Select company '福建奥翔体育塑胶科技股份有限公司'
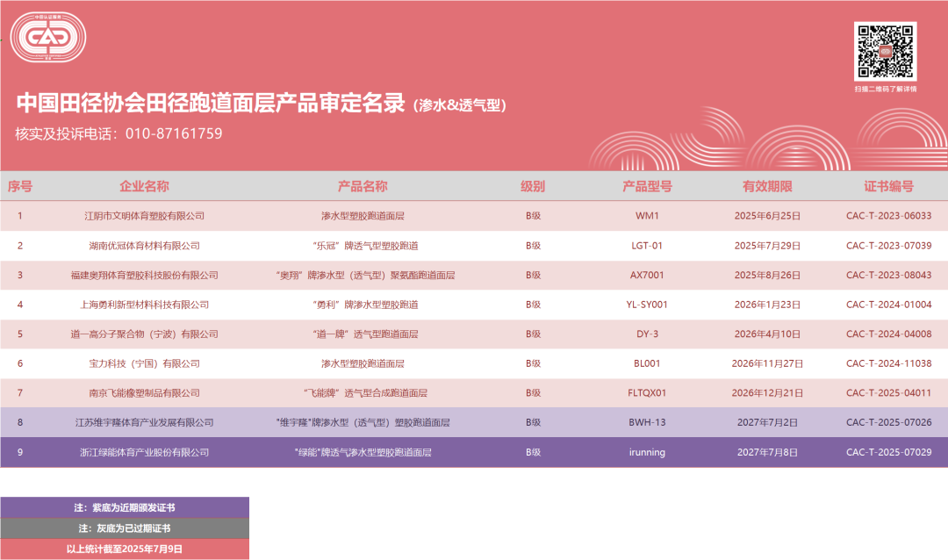 144,275
